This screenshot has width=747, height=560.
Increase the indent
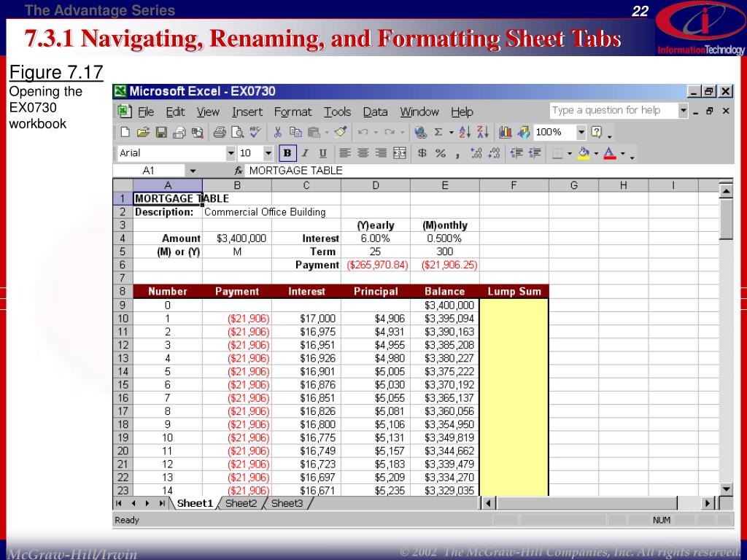535,153
